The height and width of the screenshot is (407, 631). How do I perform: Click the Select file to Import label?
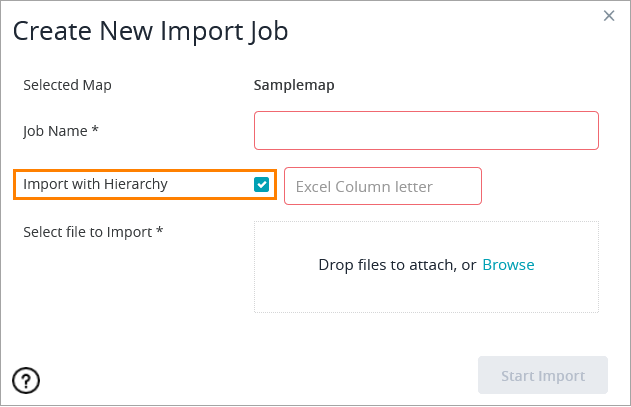92,232
